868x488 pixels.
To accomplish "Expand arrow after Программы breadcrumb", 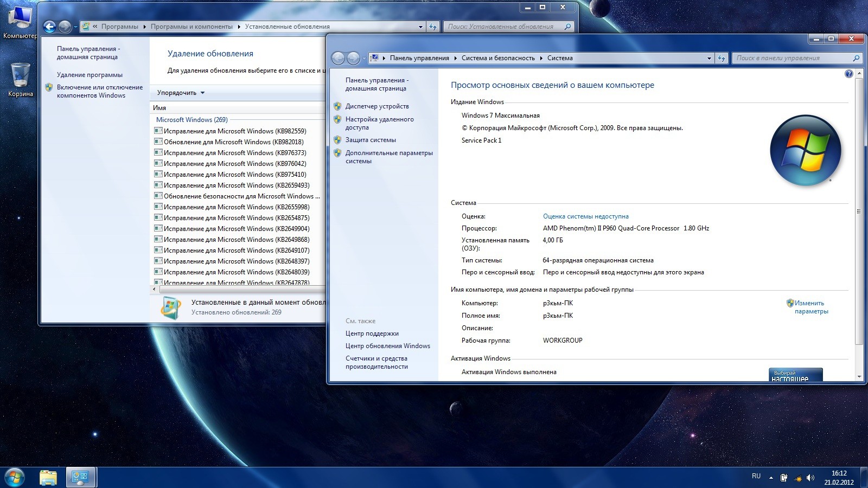I will click(x=145, y=27).
